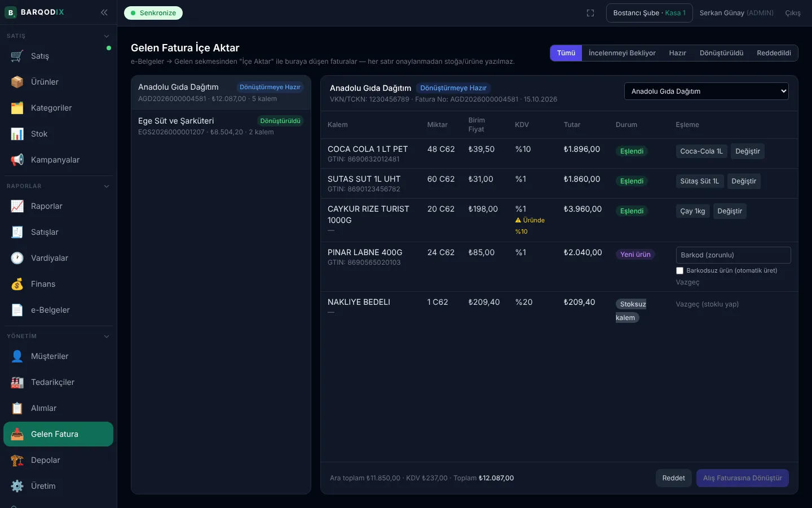Switch to İncelenmeyi Bekliyor tab
Viewport: 812px width, 508px height.
[x=622, y=53]
